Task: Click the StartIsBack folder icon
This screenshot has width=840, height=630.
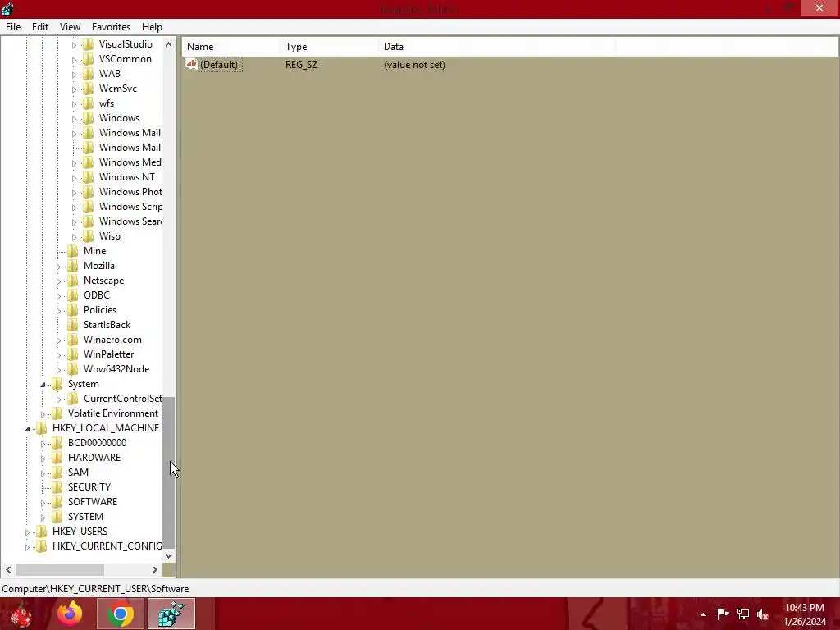Action: pyautogui.click(x=73, y=325)
